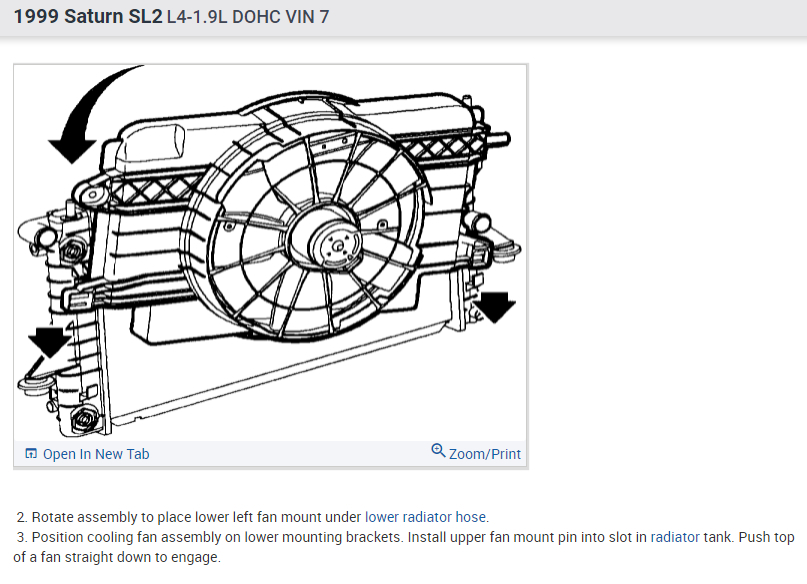Click the L4-1.9L DOHC VIN 7 text
This screenshot has height=584, width=807.
248,17
